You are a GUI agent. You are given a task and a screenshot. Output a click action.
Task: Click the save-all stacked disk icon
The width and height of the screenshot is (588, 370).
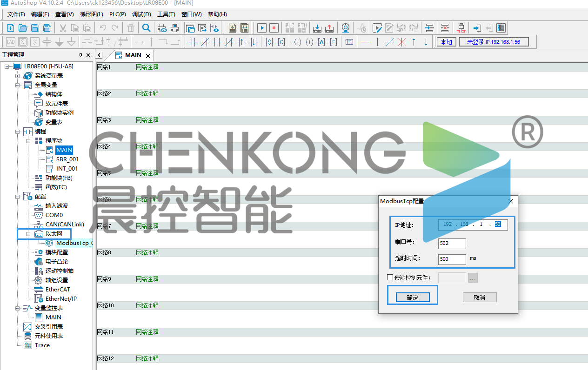click(x=47, y=28)
